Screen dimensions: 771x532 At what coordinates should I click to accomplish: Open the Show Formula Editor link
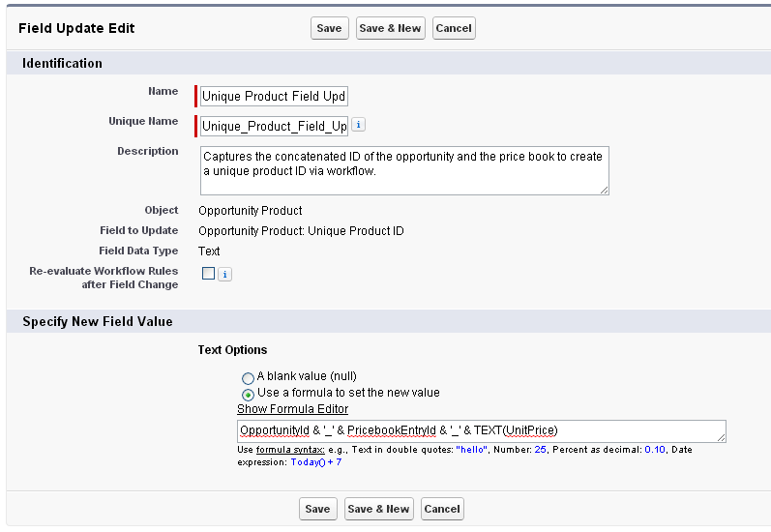pos(292,409)
